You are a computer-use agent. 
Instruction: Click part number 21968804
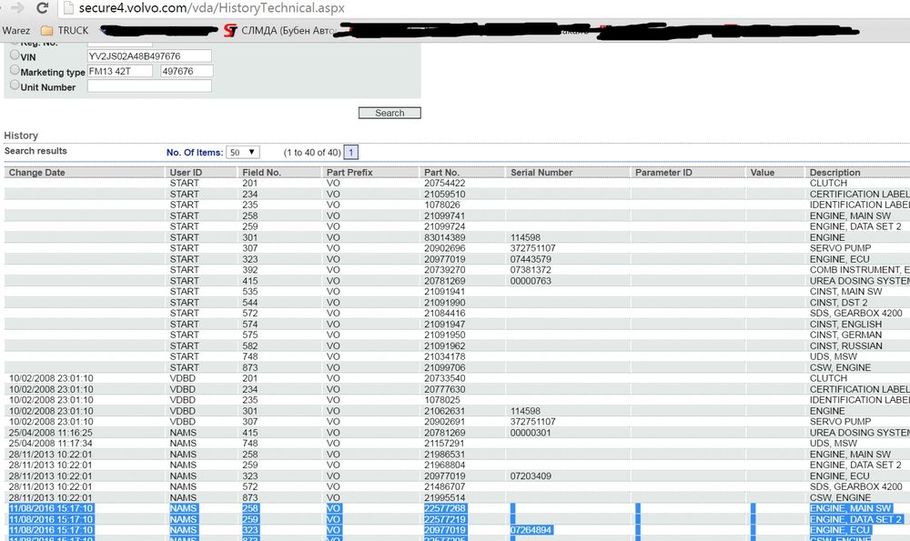pyautogui.click(x=445, y=466)
